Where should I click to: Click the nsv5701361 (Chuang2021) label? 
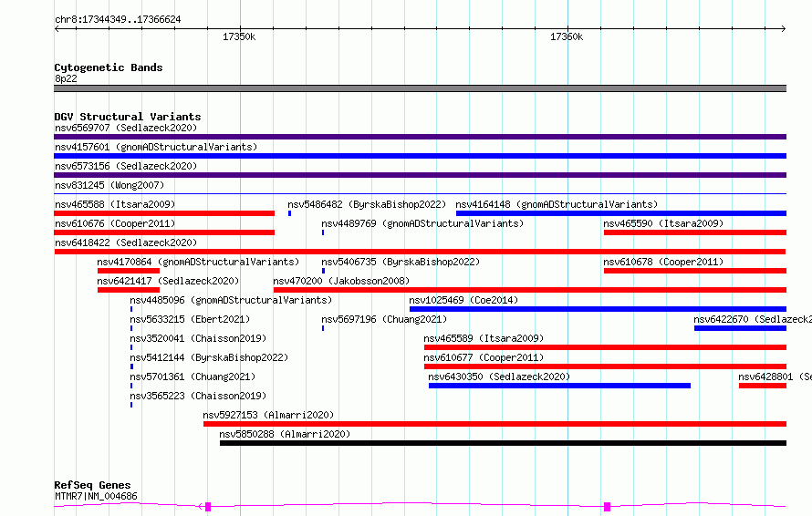[193, 377]
